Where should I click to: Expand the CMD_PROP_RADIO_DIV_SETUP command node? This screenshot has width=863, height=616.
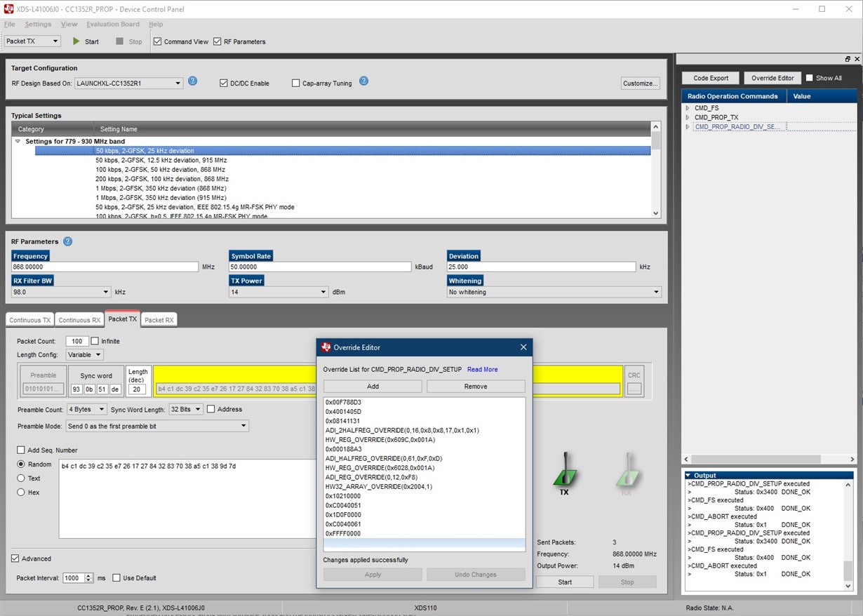688,127
